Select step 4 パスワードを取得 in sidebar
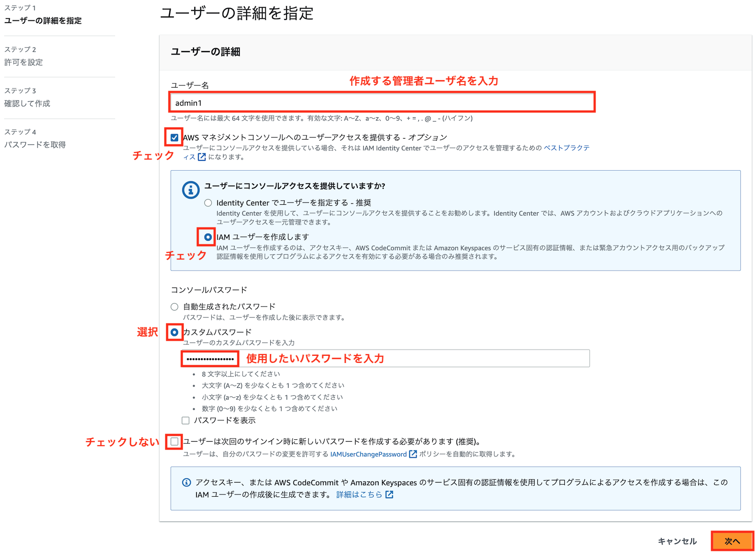This screenshot has width=756, height=554. 35,145
